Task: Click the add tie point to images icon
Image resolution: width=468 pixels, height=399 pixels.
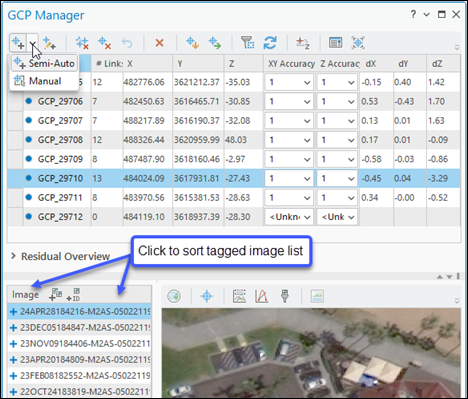Action: [55, 294]
